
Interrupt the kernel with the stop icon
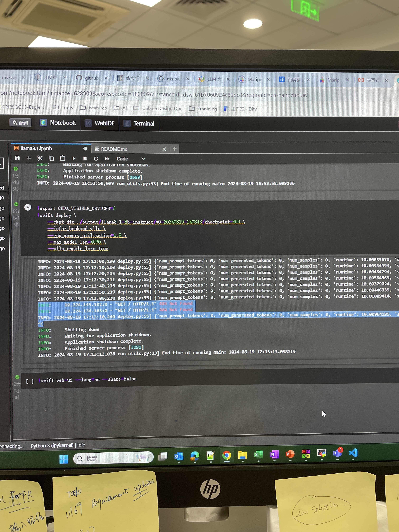85,158
